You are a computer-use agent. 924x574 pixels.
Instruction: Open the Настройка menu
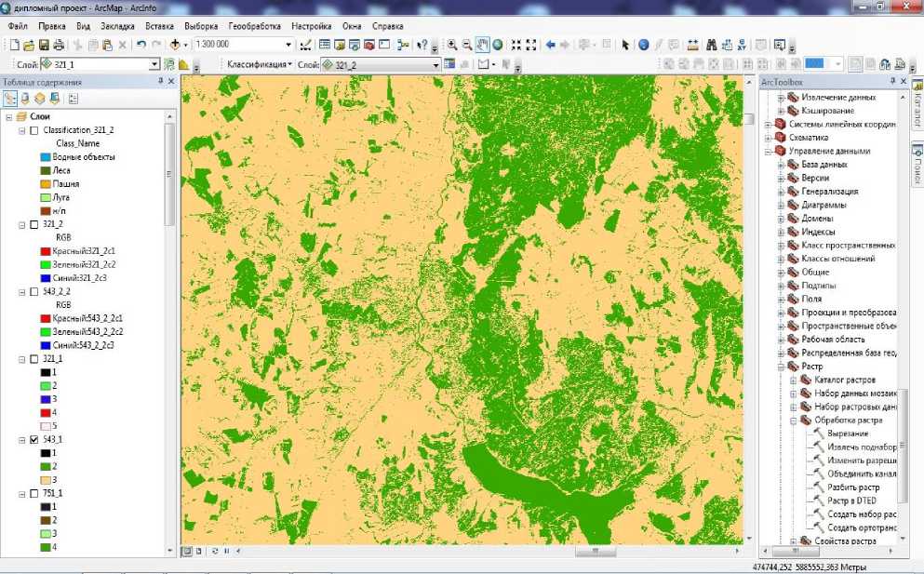click(x=311, y=26)
